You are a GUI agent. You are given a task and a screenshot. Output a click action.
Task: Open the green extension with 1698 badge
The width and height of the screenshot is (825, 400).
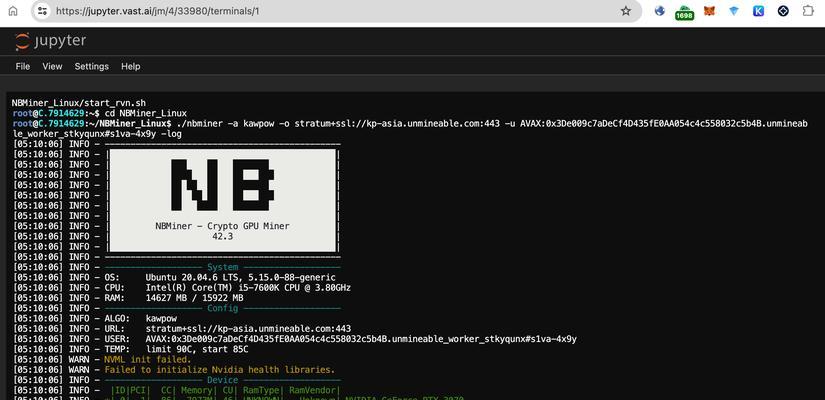[685, 13]
